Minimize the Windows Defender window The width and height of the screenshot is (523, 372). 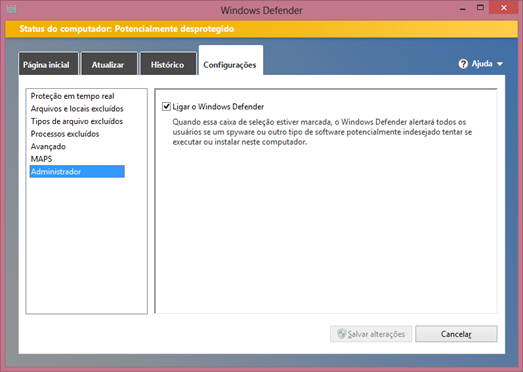coord(462,8)
